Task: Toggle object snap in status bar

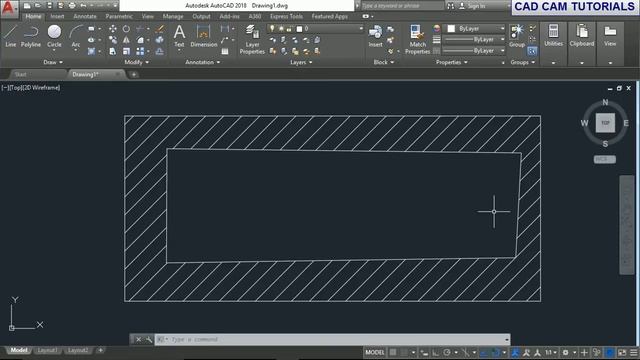Action: pyautogui.click(x=496, y=352)
